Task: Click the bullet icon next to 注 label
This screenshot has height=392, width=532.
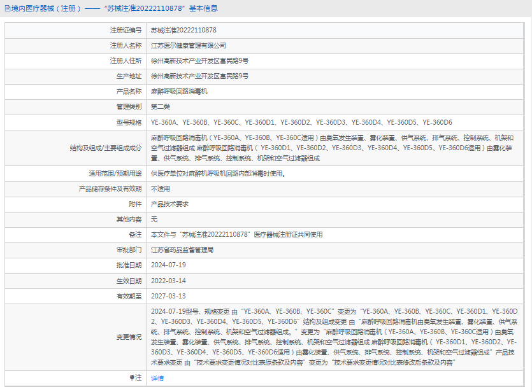Action: click(132, 377)
